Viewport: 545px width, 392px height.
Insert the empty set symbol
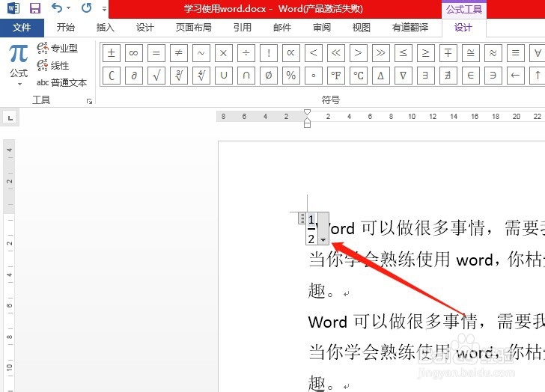coord(269,76)
